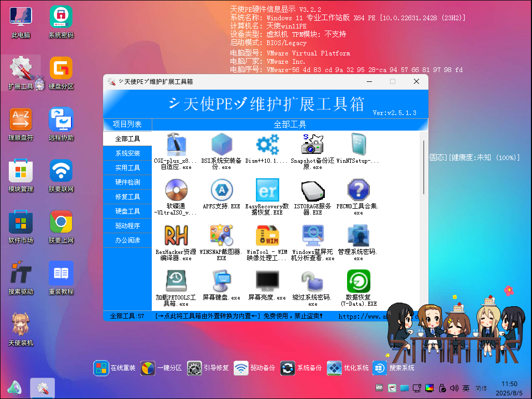Switch to the 硬件检测 category
This screenshot has width=532, height=399.
127,182
